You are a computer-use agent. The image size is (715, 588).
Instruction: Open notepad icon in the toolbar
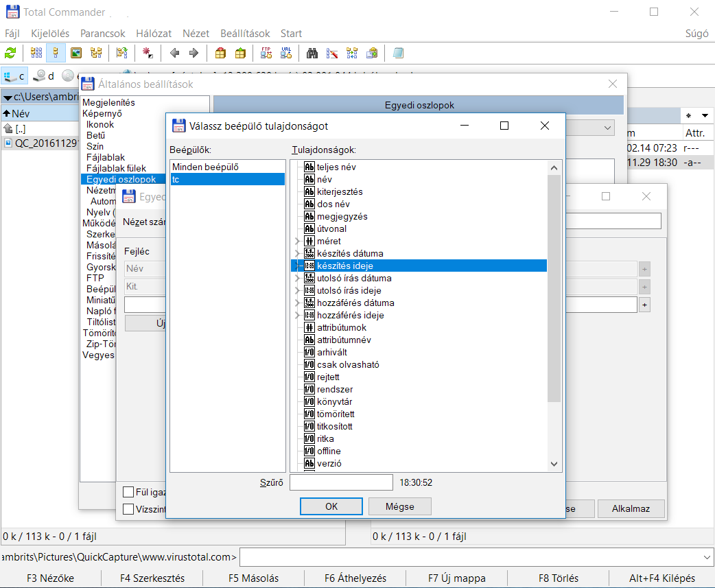click(x=399, y=53)
